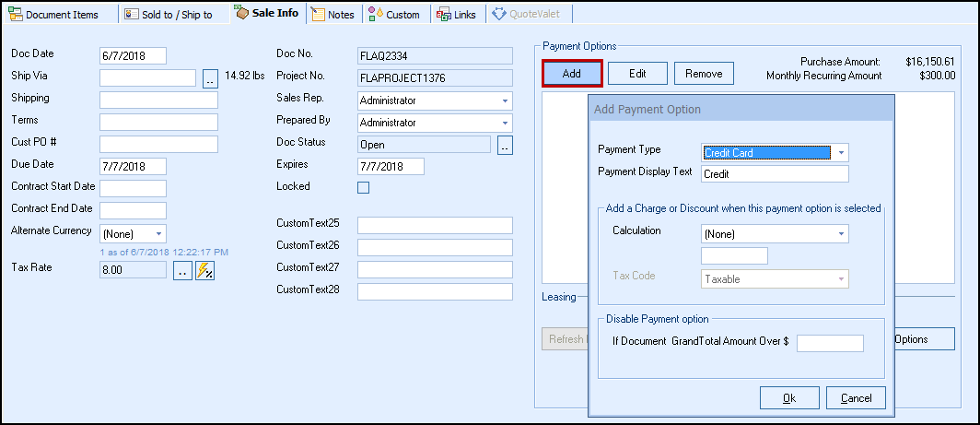The width and height of the screenshot is (980, 425).
Task: Expand the Prepared By dropdown
Action: pyautogui.click(x=505, y=123)
